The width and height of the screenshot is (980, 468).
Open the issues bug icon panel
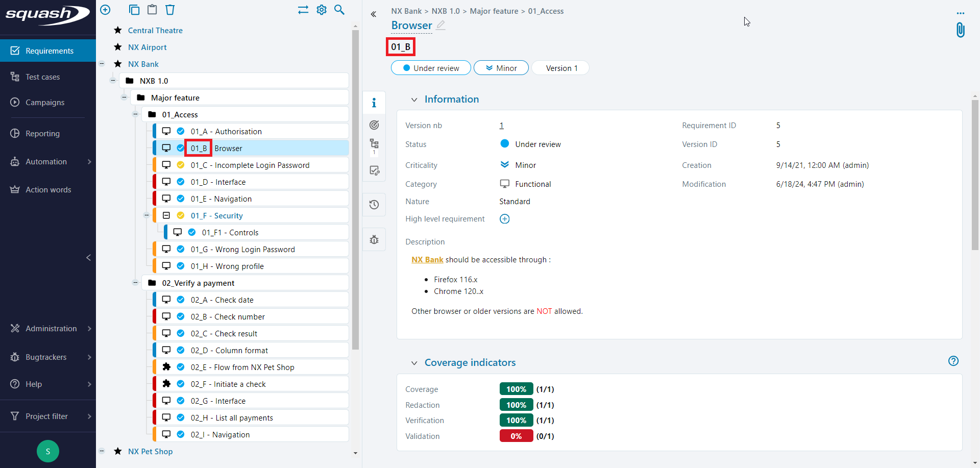click(374, 239)
